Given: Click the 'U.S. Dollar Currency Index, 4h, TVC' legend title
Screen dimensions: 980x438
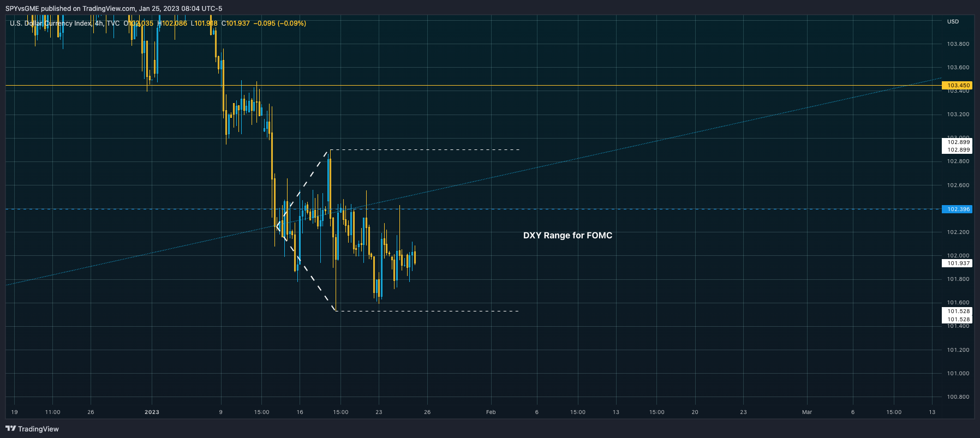Looking at the screenshot, I should click(64, 23).
